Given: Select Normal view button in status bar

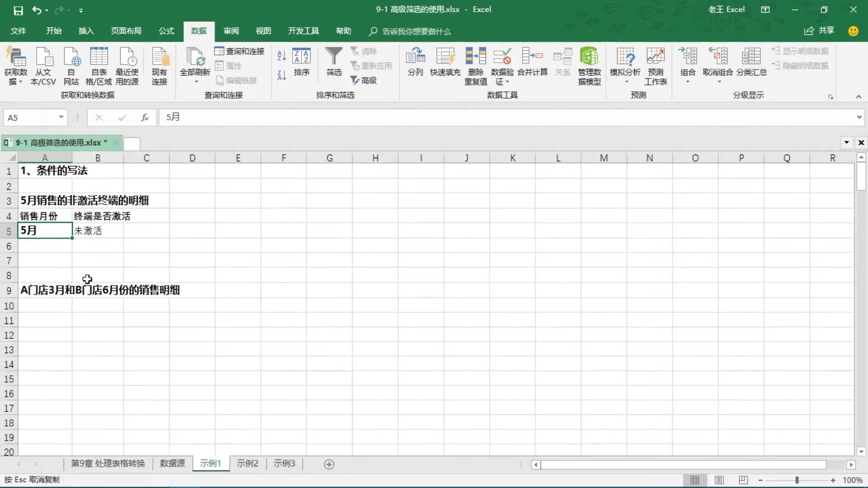Looking at the screenshot, I should pos(695,480).
